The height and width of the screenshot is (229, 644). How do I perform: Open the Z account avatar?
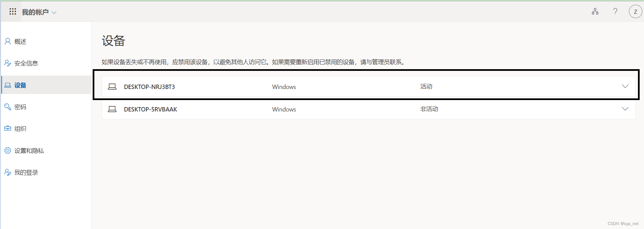click(635, 11)
